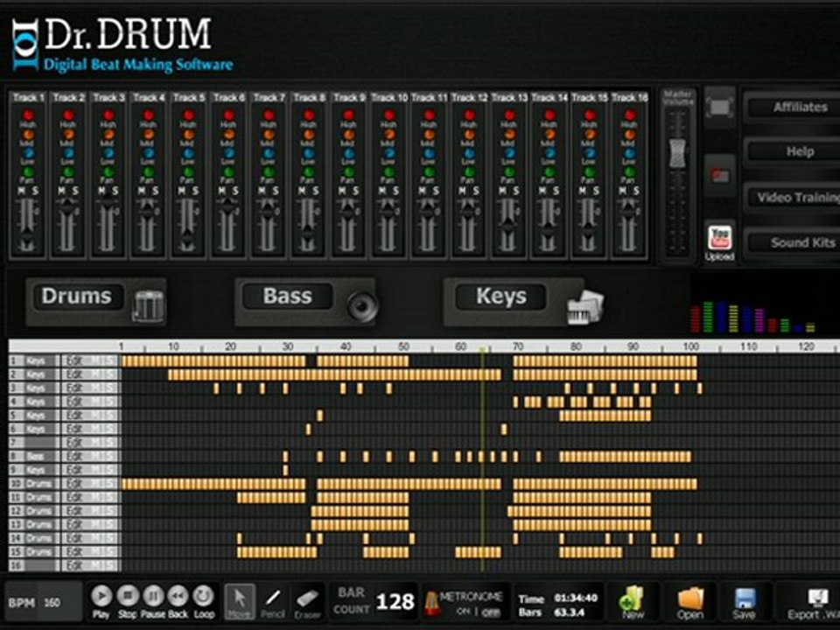
Task: Mute Track 1 in the mixer
Action: click(x=22, y=191)
